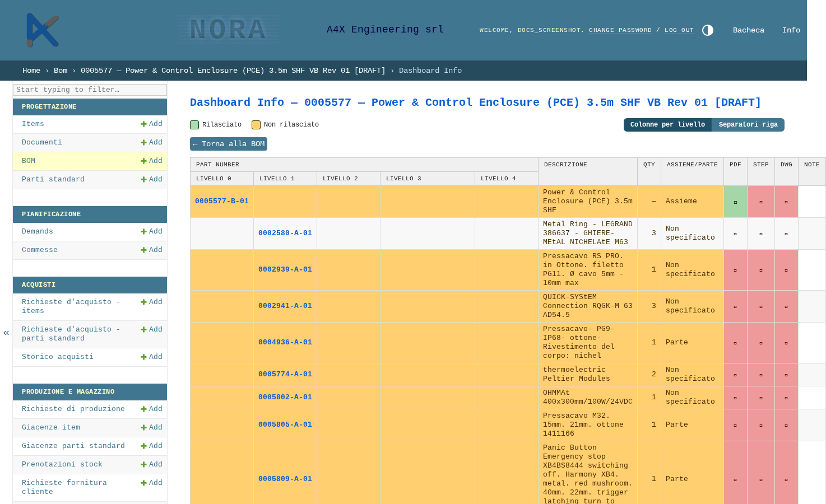Click Add plus icon next to Items
Viewport: 826px width, 504px height.
pyautogui.click(x=151, y=124)
